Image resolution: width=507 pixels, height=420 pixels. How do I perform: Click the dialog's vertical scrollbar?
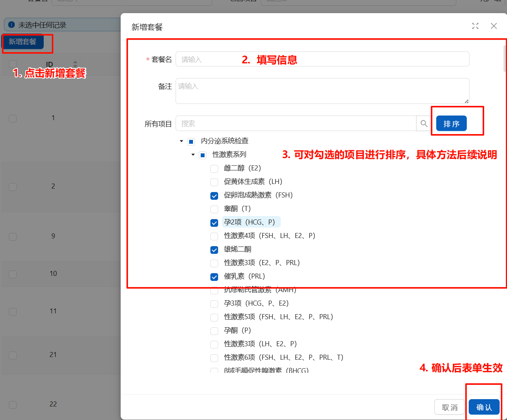coord(505,58)
